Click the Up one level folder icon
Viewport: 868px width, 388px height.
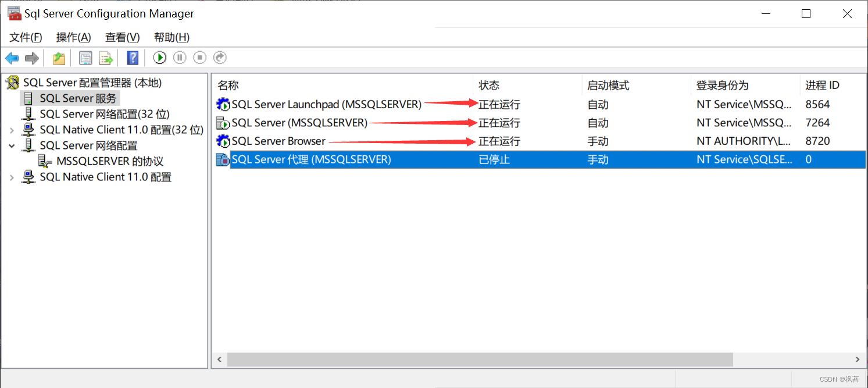59,58
